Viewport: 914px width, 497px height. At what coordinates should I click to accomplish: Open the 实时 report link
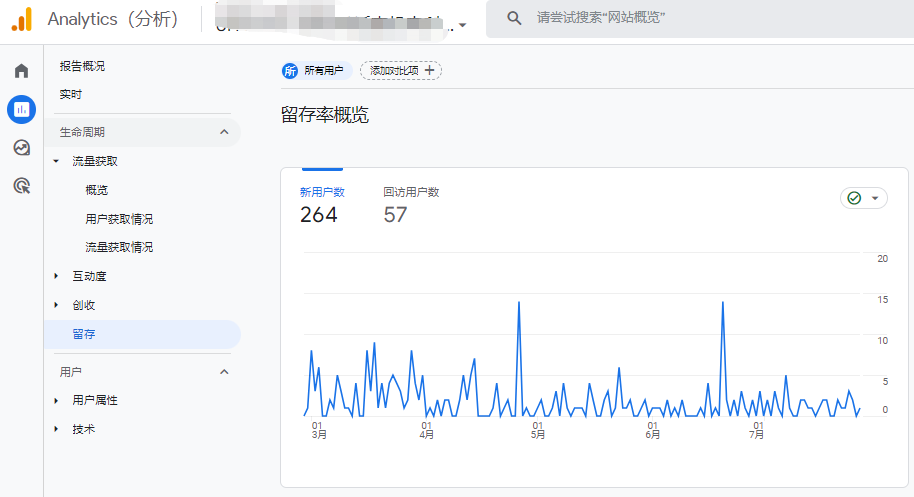tap(71, 94)
